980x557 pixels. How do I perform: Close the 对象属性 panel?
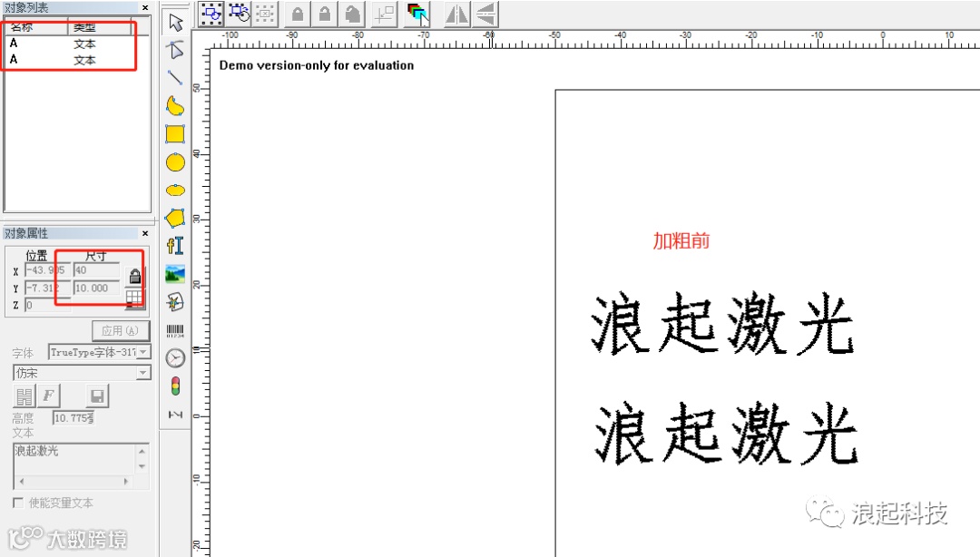(145, 233)
